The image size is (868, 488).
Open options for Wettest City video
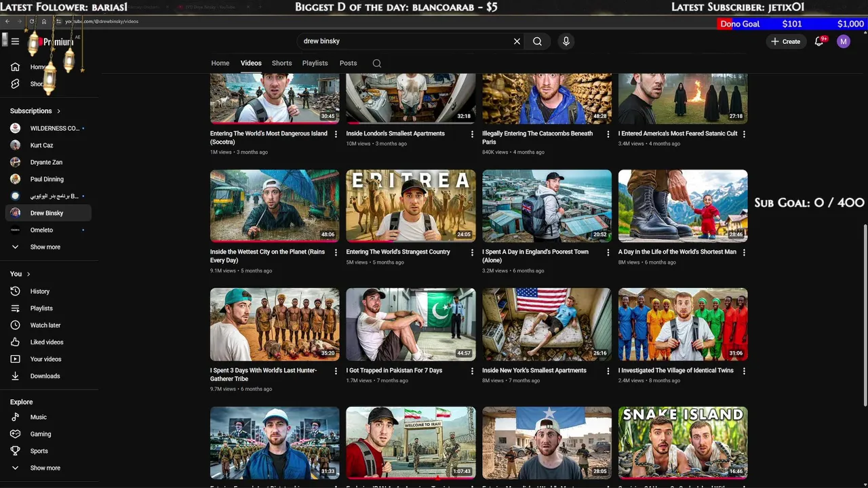tap(336, 253)
